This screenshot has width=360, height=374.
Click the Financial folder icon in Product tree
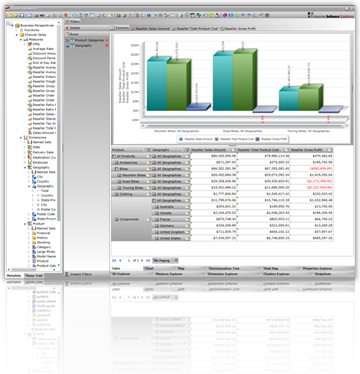tap(34, 233)
